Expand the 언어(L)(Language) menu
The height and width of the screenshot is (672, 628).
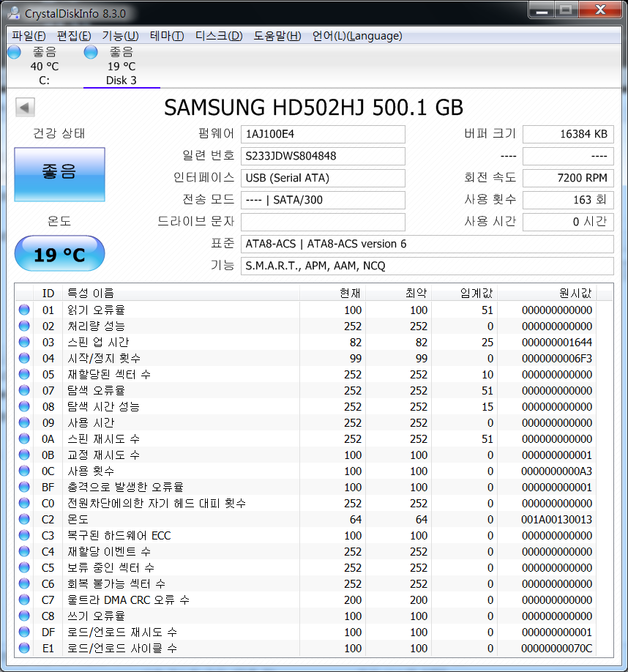click(x=356, y=36)
